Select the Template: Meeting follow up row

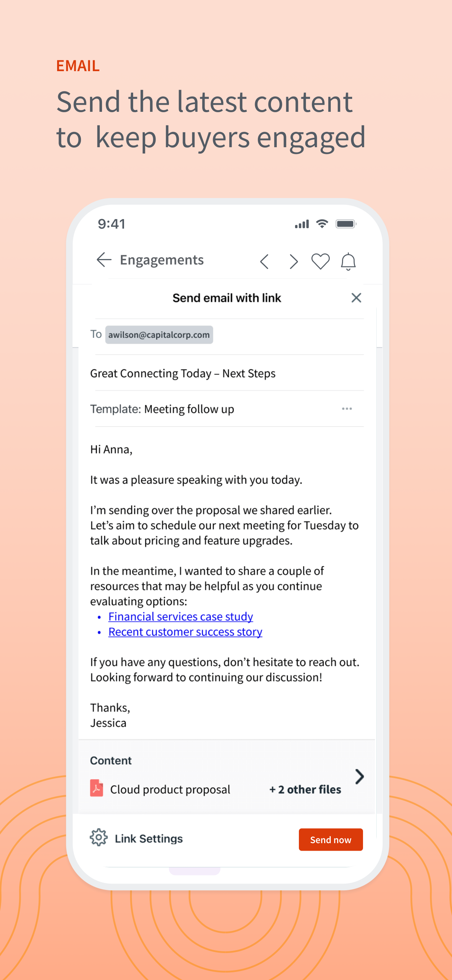click(x=227, y=409)
